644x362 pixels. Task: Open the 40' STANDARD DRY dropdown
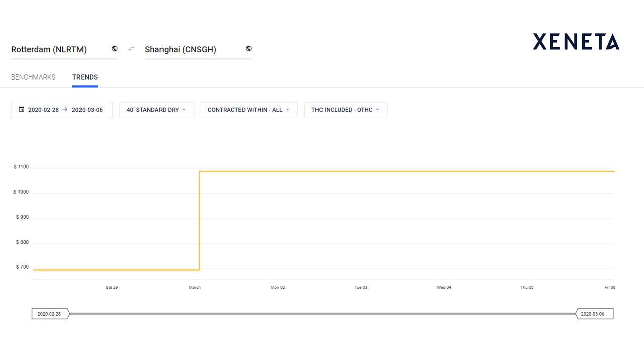156,110
